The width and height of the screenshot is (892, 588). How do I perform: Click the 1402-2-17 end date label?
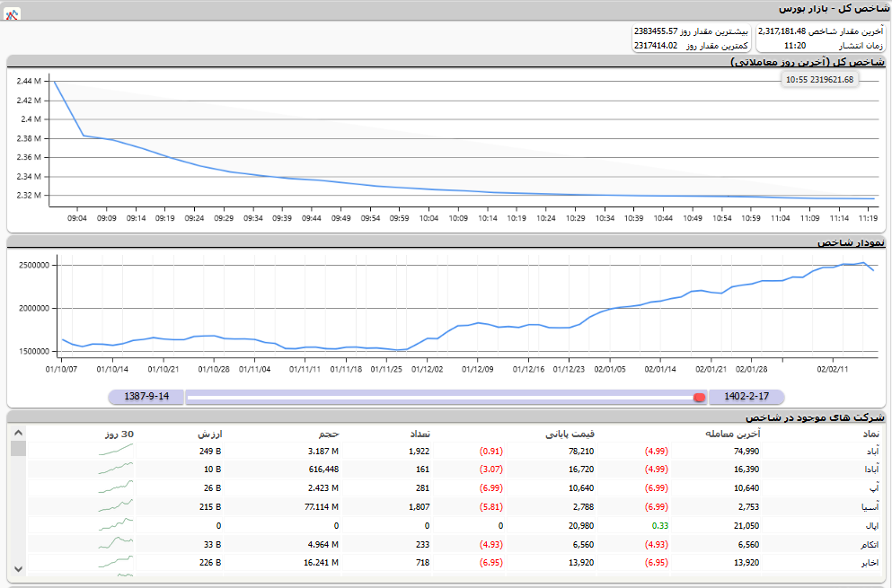746,397
